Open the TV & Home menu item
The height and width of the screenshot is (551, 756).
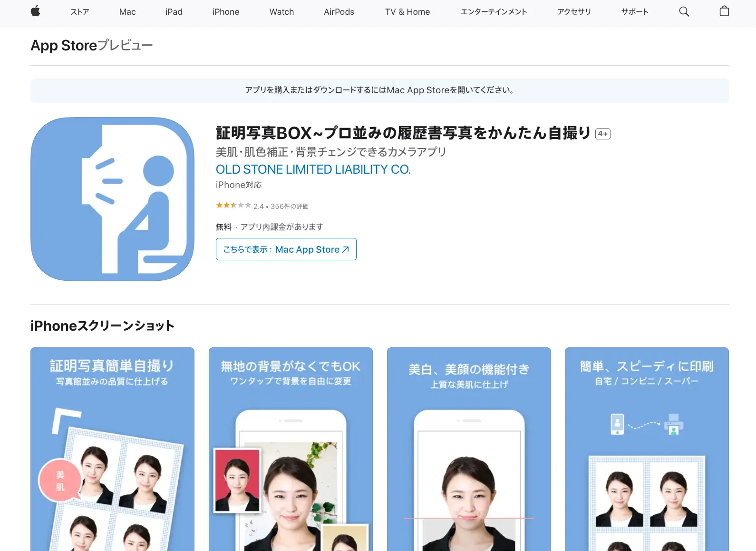[407, 12]
